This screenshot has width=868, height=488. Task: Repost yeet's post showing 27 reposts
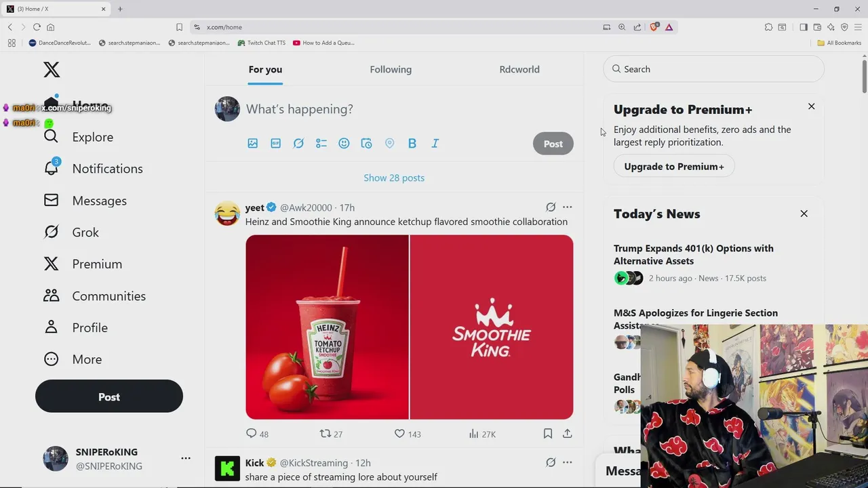click(x=331, y=434)
